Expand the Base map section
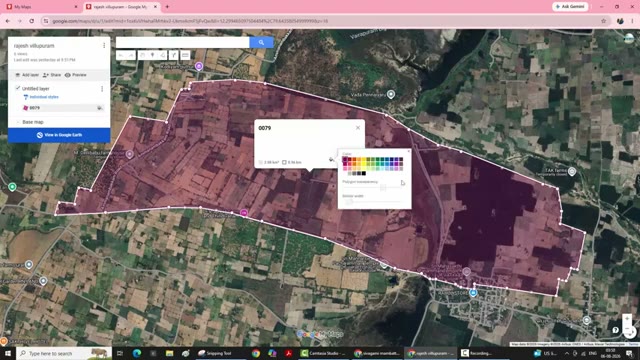 point(18,122)
